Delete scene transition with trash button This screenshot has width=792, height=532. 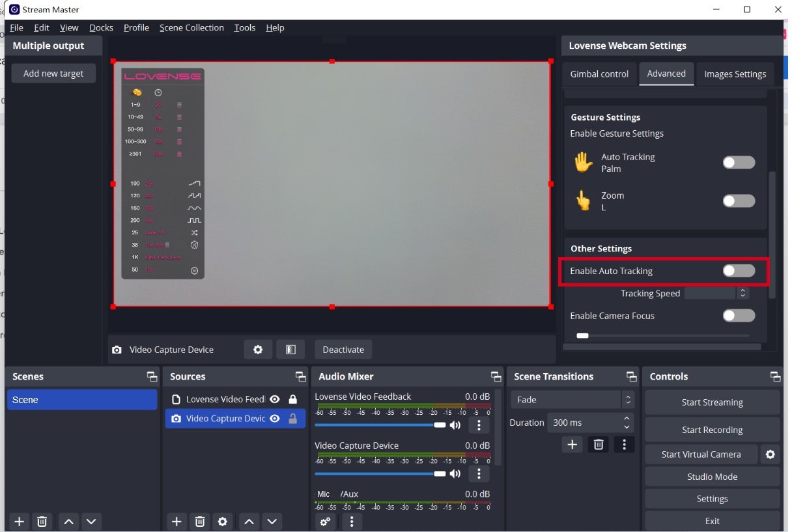click(599, 445)
